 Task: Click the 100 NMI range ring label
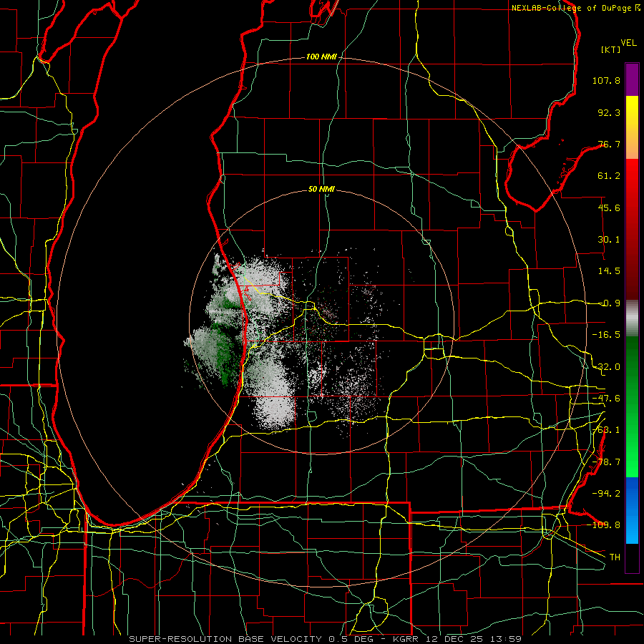click(321, 57)
